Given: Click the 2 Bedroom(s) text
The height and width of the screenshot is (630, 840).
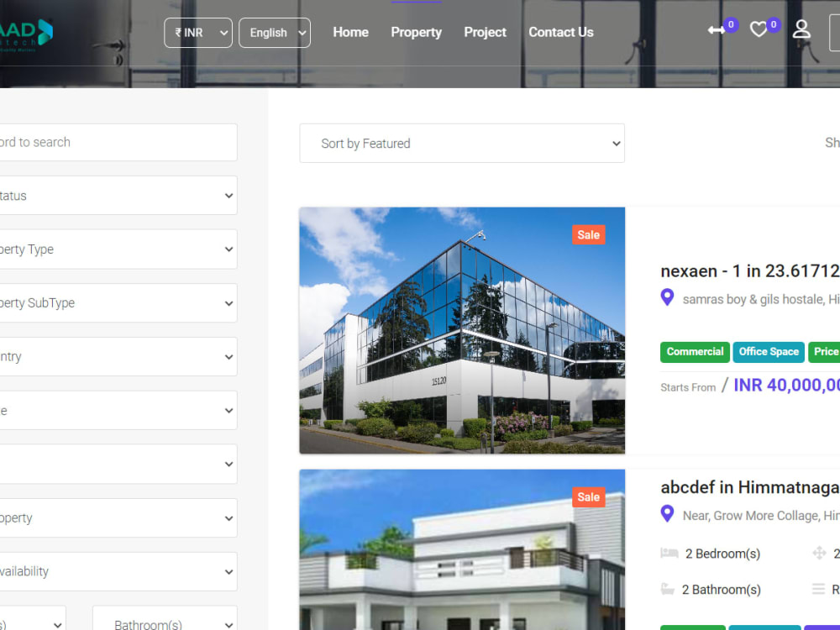Looking at the screenshot, I should (x=722, y=554).
